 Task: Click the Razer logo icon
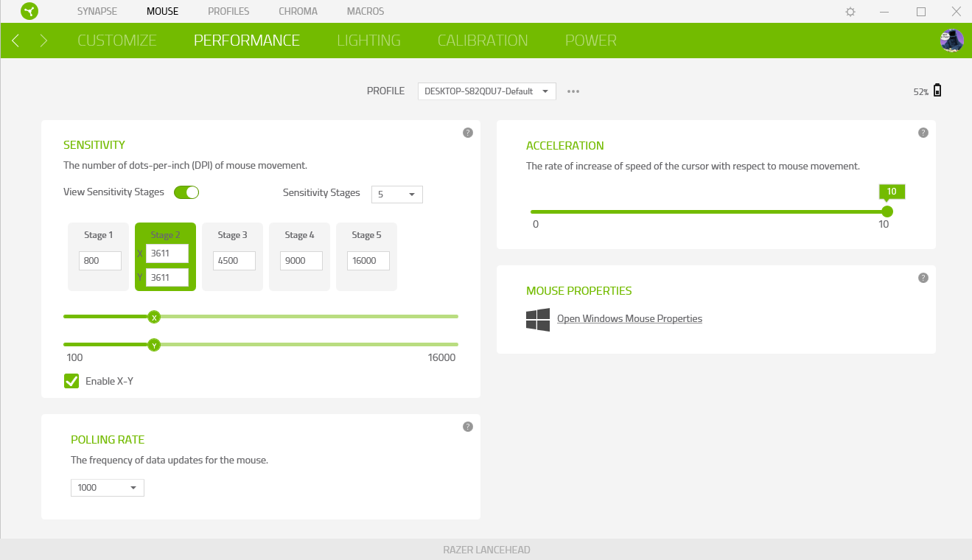point(29,12)
